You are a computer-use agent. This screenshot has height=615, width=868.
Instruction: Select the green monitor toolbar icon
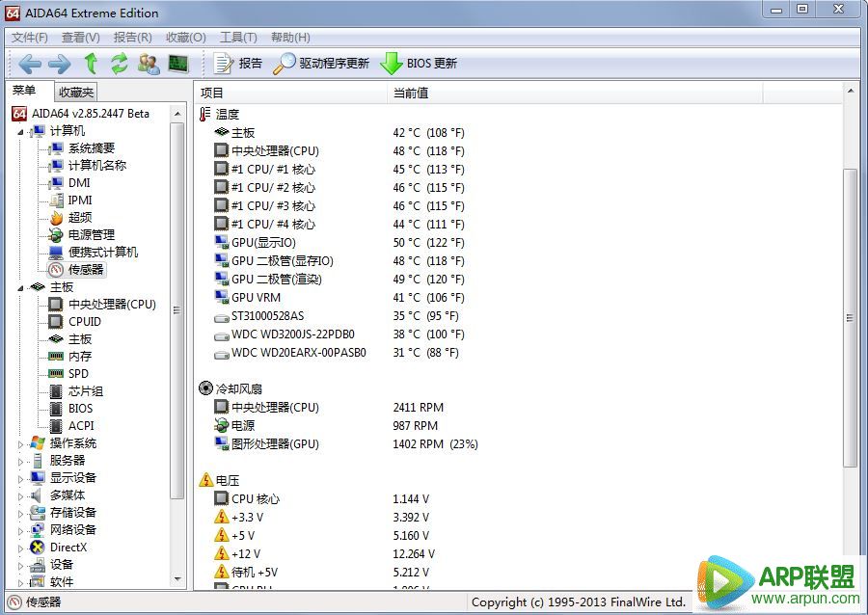177,64
